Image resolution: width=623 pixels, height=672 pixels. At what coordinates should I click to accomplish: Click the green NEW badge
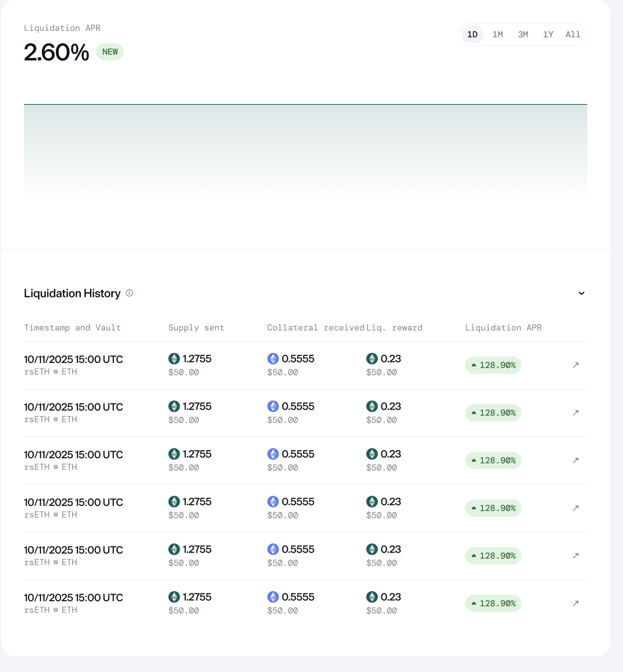click(110, 52)
